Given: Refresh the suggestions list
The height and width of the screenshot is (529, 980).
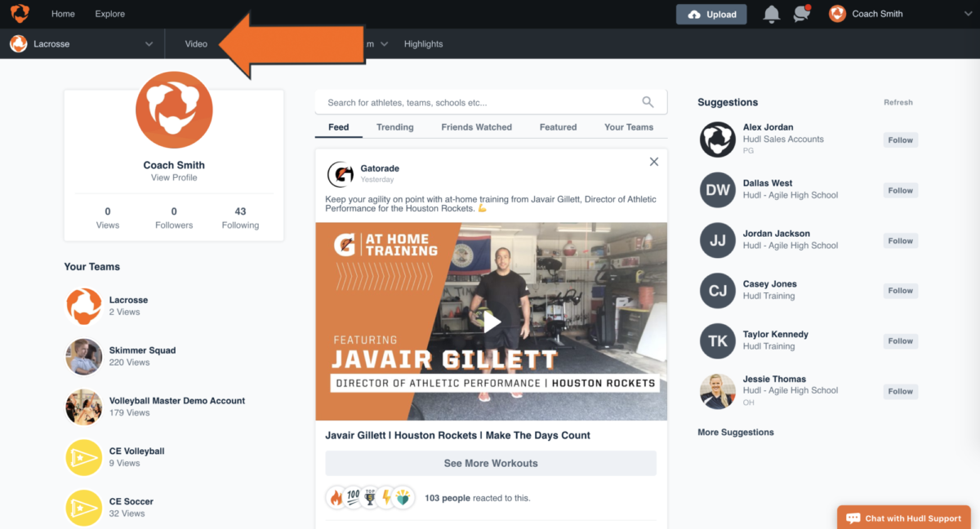Looking at the screenshot, I should click(898, 102).
